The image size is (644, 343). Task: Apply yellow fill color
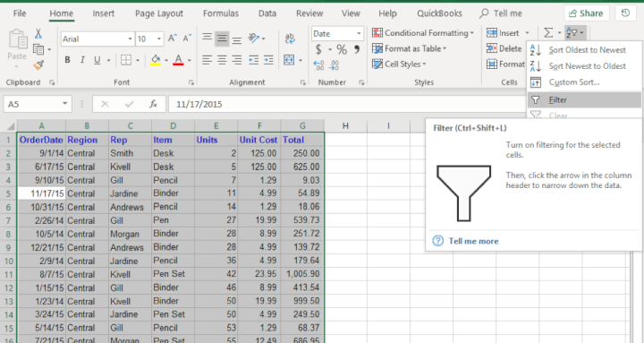(156, 60)
